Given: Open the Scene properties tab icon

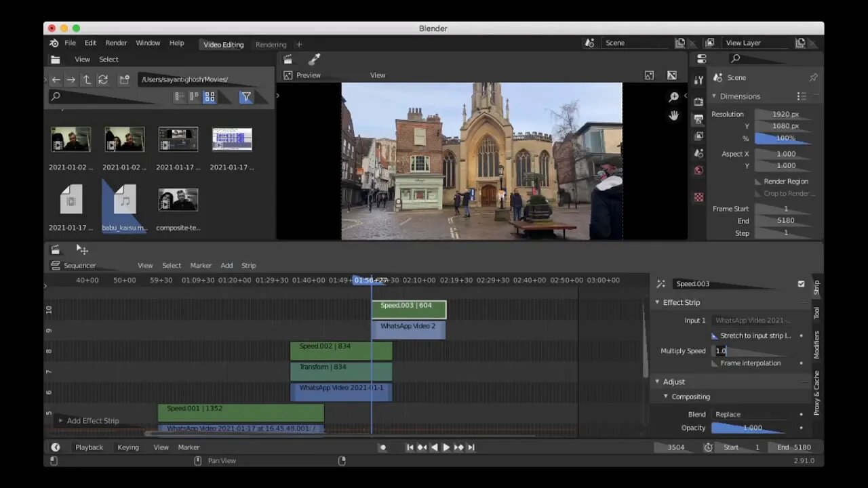Looking at the screenshot, I should tap(698, 153).
